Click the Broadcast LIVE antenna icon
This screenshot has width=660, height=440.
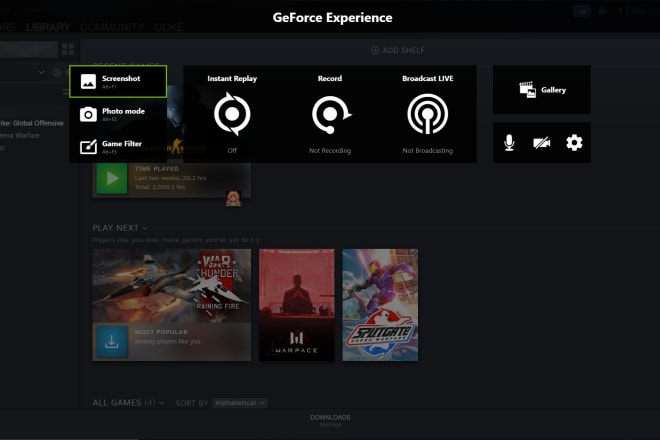427,114
